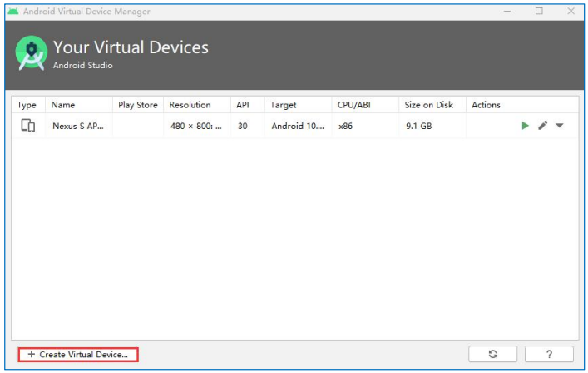This screenshot has height=373, width=588.
Task: Close the AVD Manager window
Action: pyautogui.click(x=571, y=12)
